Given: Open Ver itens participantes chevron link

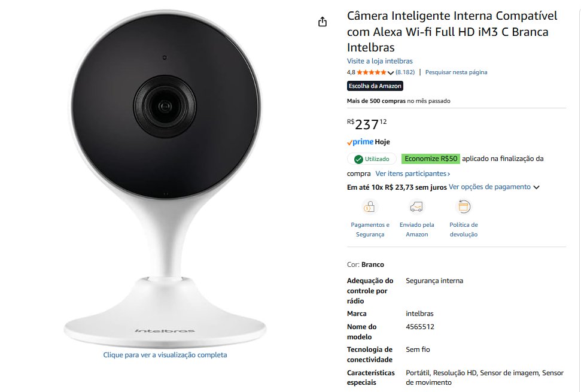Looking at the screenshot, I should coord(413,174).
